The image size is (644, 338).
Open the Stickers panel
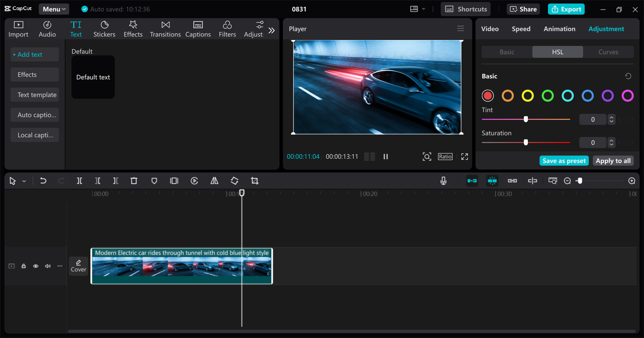(104, 29)
